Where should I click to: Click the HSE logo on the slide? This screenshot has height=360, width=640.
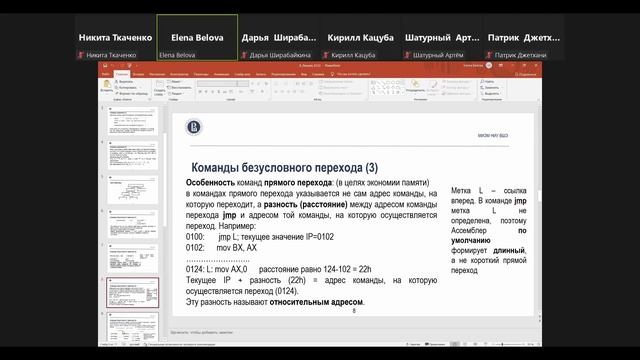coord(193,127)
